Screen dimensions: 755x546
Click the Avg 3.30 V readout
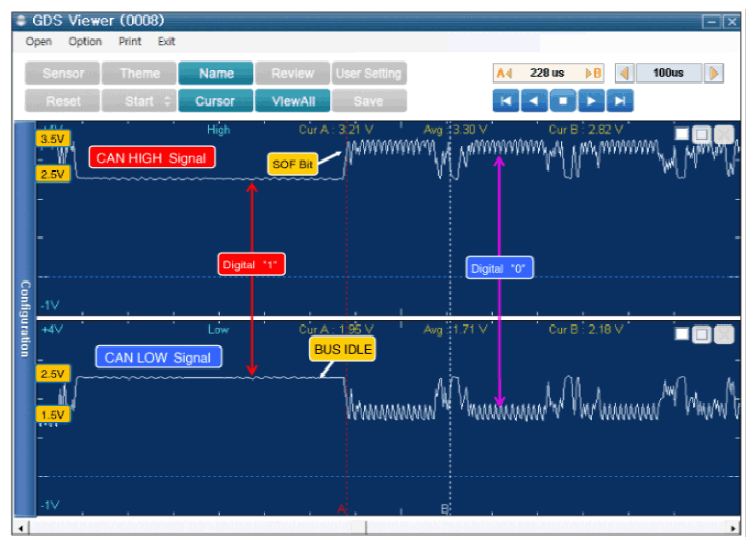coord(456,130)
